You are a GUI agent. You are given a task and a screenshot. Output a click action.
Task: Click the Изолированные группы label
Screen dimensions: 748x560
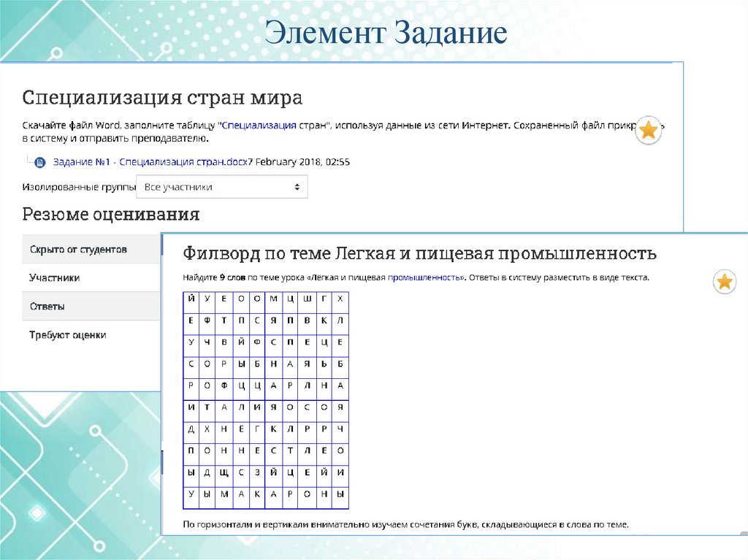point(79,187)
